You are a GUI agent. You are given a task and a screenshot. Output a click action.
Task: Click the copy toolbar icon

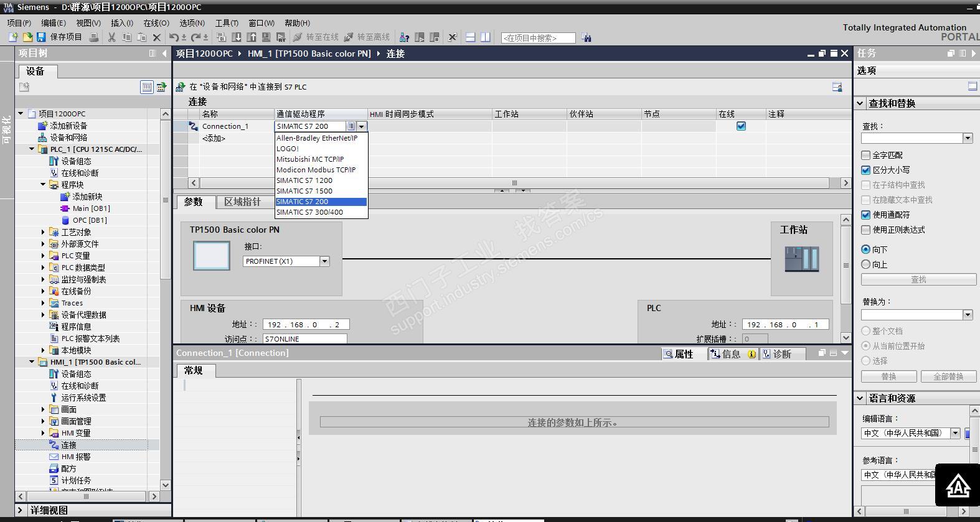pos(127,37)
